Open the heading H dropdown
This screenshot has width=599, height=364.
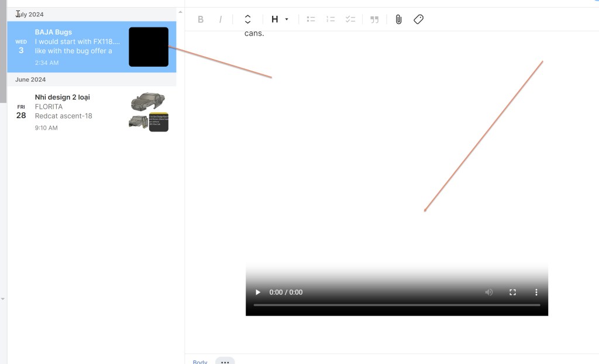[280, 19]
